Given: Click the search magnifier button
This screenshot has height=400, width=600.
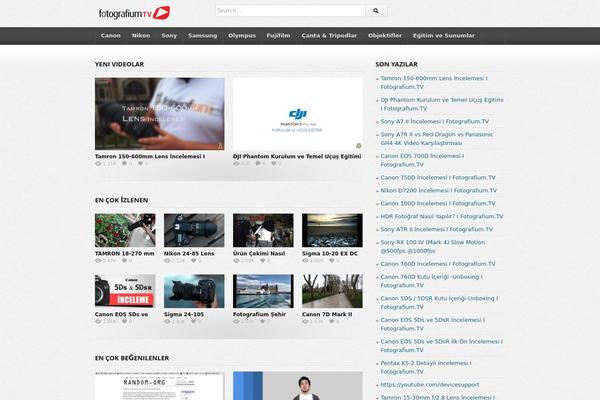Looking at the screenshot, I should (x=376, y=11).
